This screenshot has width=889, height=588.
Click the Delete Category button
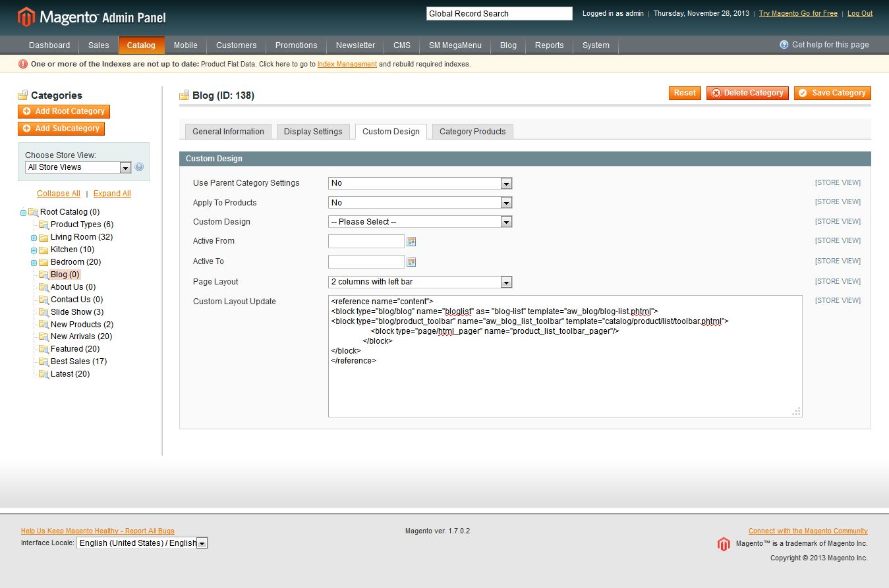coord(747,93)
